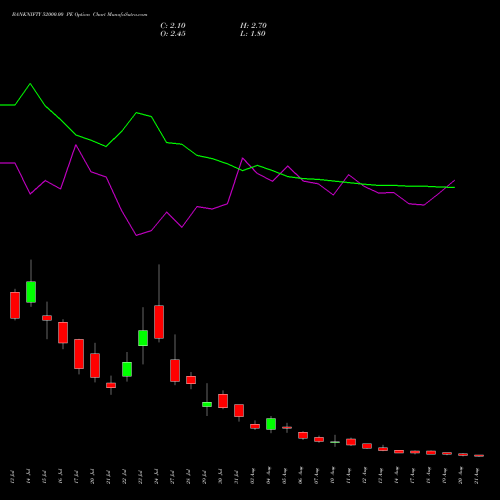Viewport: 500px width, 500px height.
Task: Click the 16 Jul date label
Action: click(61, 477)
